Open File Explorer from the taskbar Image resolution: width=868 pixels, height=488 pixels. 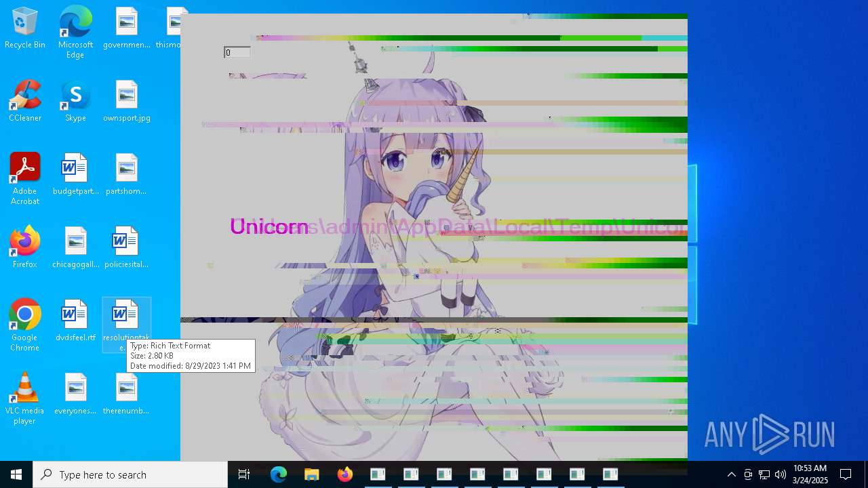coord(312,474)
